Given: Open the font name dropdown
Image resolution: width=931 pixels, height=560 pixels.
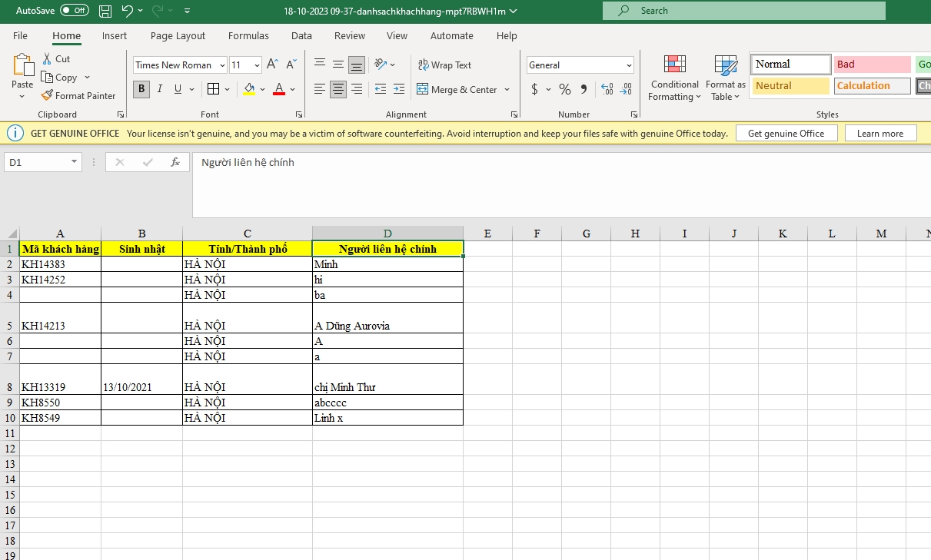Looking at the screenshot, I should point(222,65).
